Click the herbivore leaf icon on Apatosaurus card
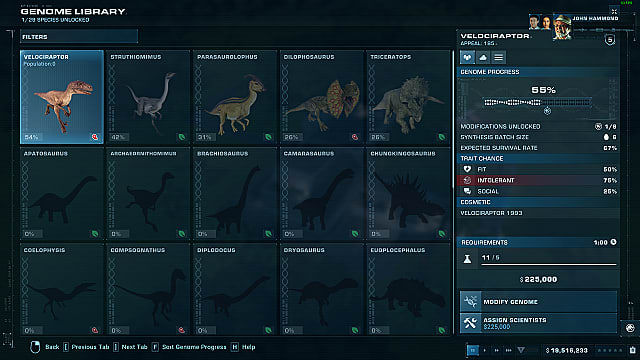 click(95, 234)
